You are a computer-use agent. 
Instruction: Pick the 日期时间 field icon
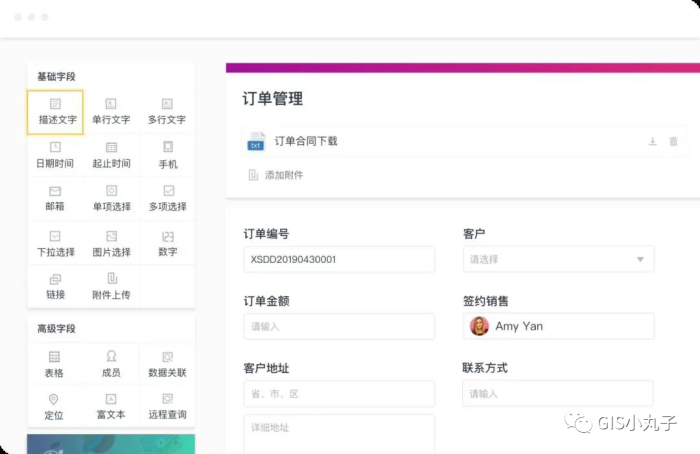[55, 147]
